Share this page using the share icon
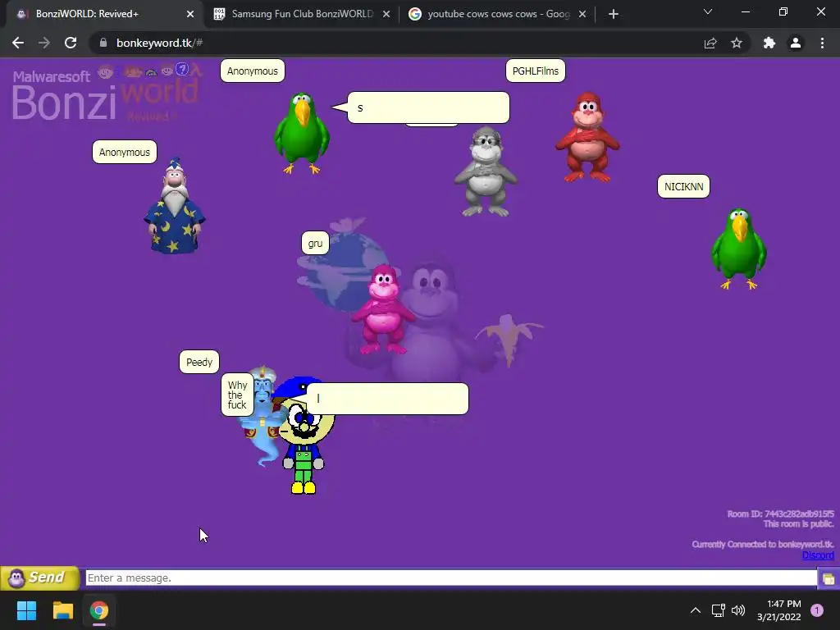 click(x=710, y=43)
